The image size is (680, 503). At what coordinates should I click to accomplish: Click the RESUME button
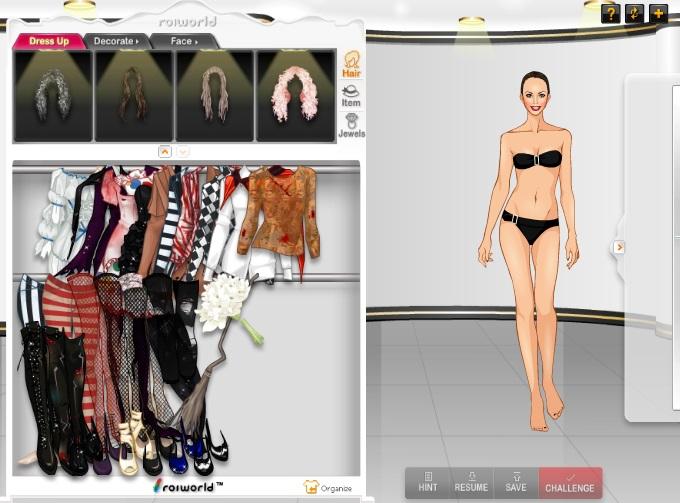(x=471, y=482)
